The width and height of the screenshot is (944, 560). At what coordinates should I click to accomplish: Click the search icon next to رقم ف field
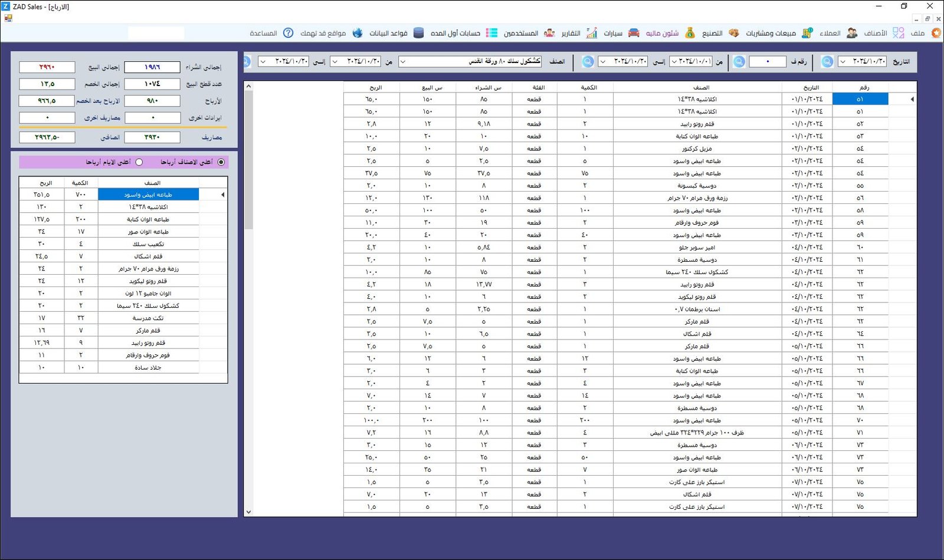pyautogui.click(x=739, y=61)
